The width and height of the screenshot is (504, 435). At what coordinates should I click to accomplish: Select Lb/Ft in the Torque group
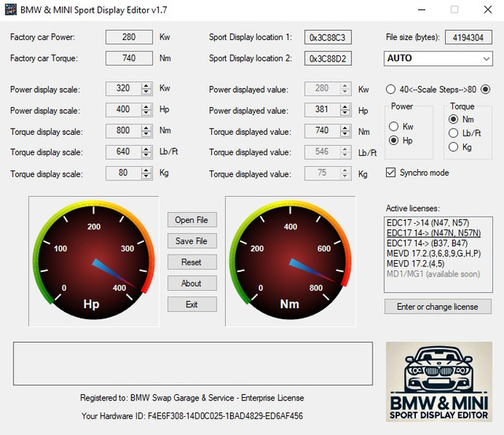pyautogui.click(x=454, y=133)
